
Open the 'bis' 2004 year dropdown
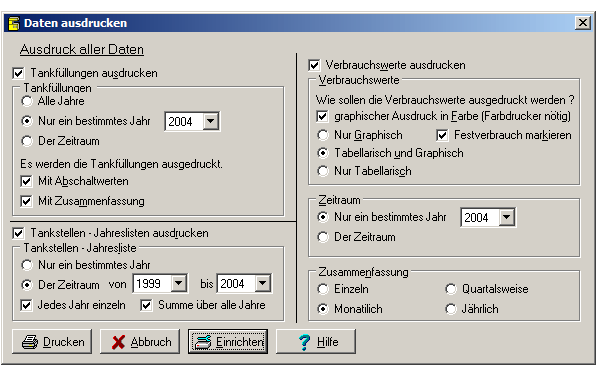(x=263, y=283)
